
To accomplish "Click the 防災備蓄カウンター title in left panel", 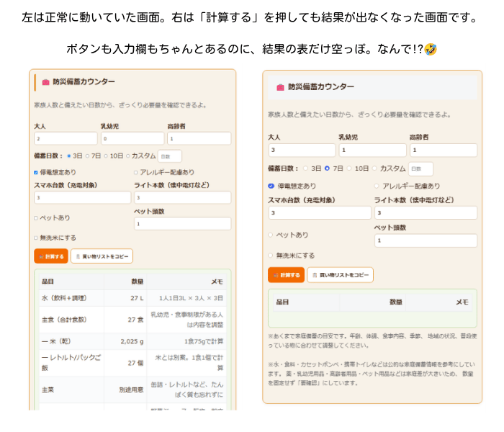I will pyautogui.click(x=84, y=81).
